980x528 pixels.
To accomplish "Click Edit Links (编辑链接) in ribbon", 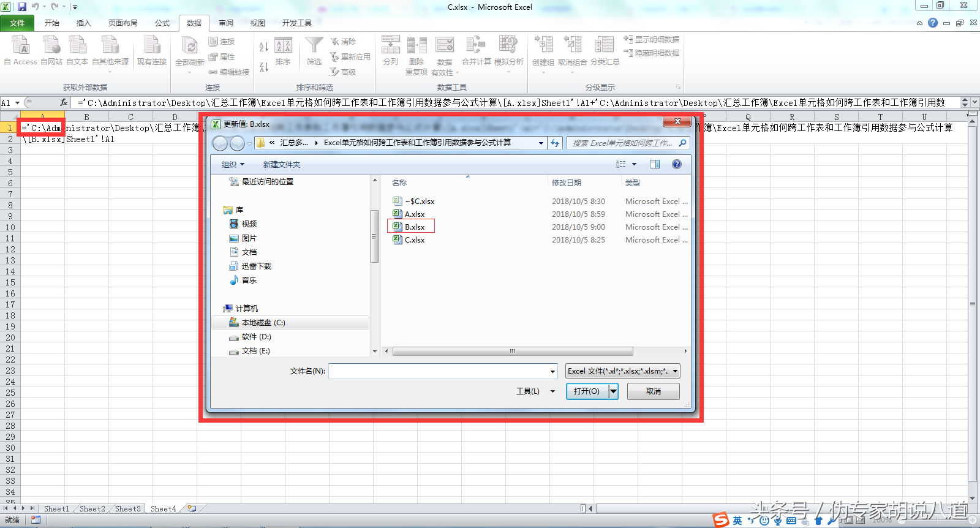I will coord(228,72).
